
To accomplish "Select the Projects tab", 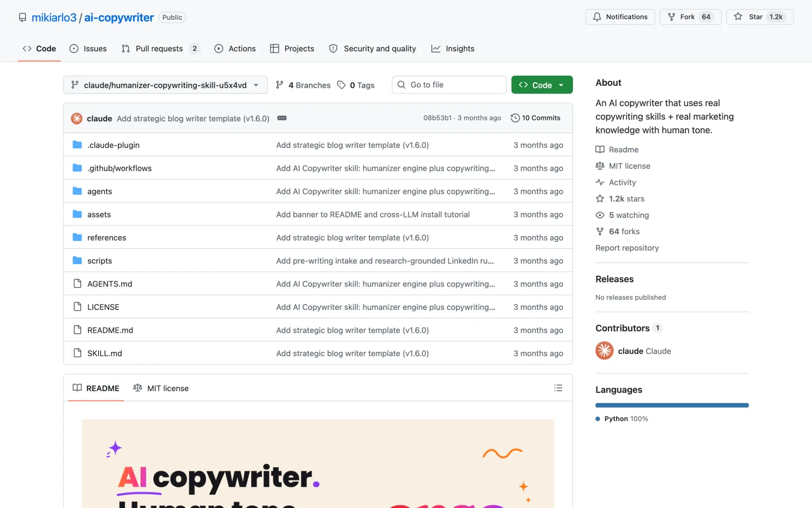I will (x=292, y=49).
